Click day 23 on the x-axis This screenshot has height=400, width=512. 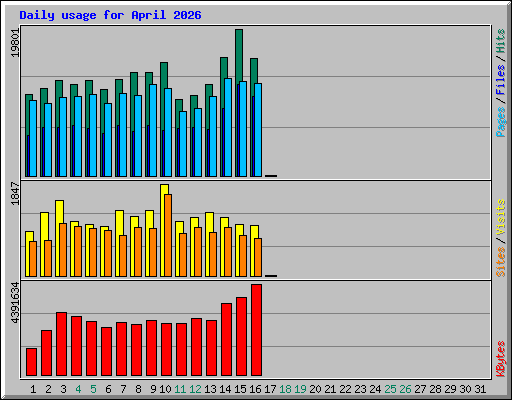click(x=360, y=389)
